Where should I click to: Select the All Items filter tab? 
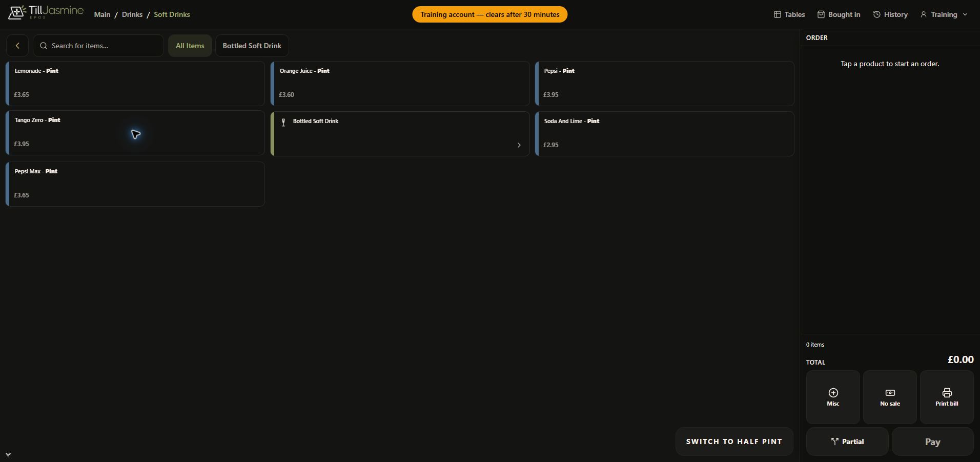(190, 46)
